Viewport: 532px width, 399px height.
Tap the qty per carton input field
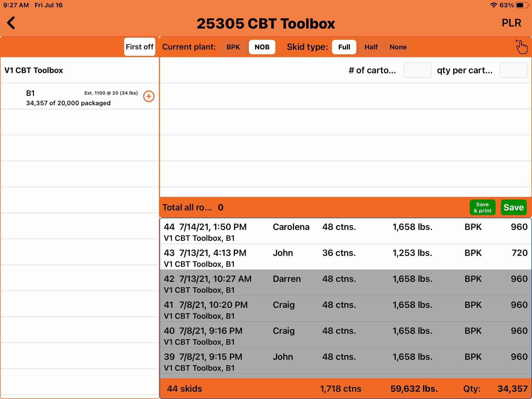(513, 70)
